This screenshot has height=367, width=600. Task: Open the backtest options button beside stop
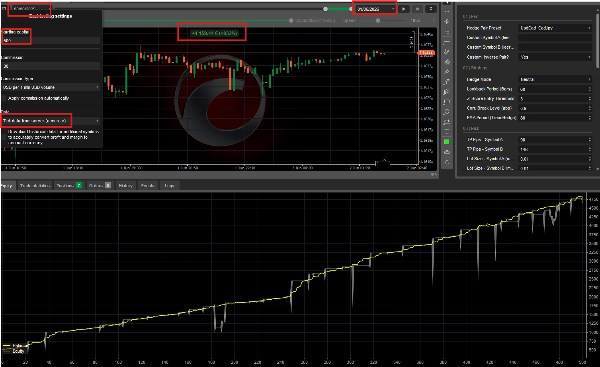[430, 8]
